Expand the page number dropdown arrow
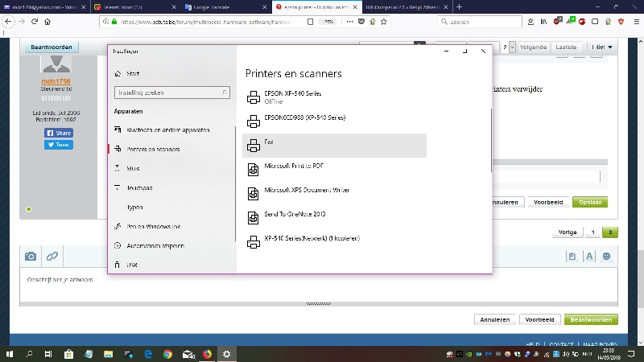 [512, 47]
